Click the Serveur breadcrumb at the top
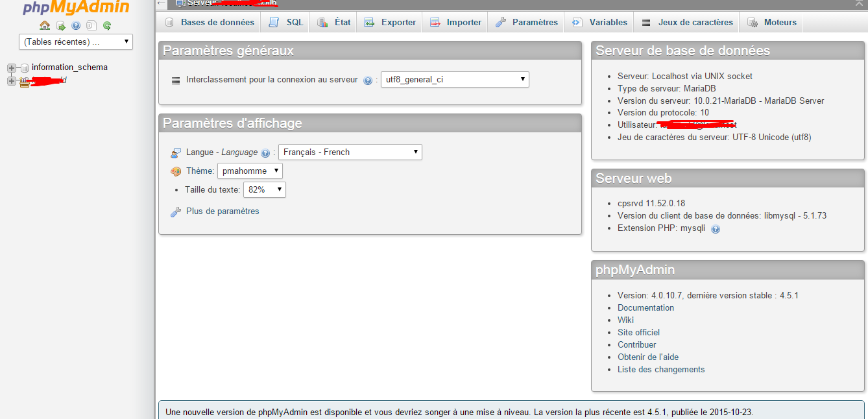This screenshot has height=419, width=868. click(227, 3)
